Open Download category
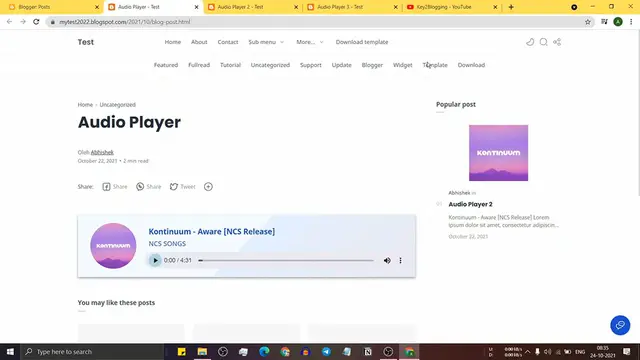Viewport: 640px width, 360px height. (x=471, y=65)
